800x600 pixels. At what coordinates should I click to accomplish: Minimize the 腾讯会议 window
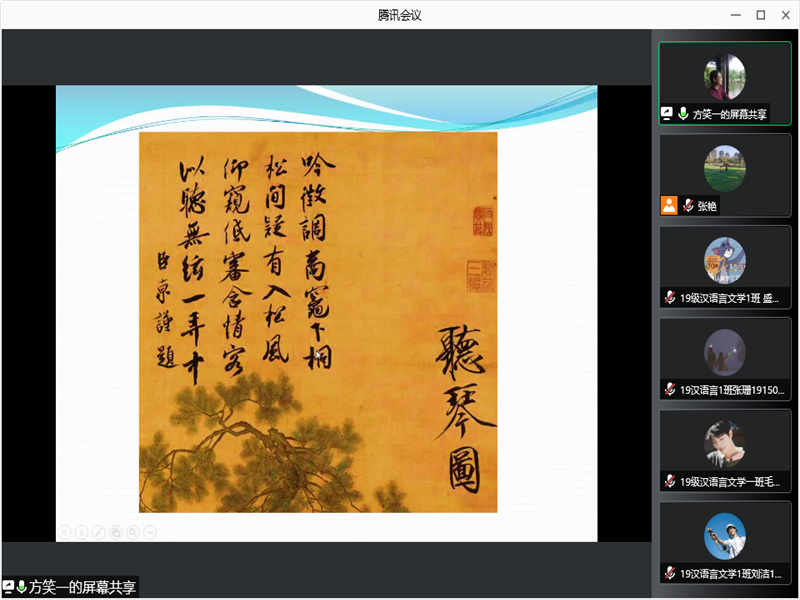[736, 15]
